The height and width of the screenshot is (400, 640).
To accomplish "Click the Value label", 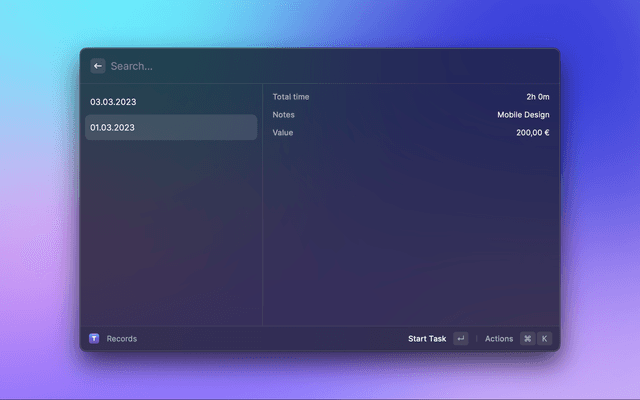I will click(283, 133).
